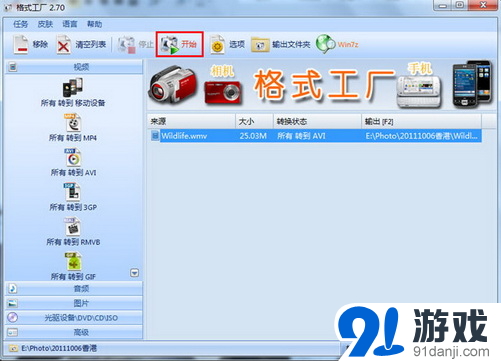Screen dimensions: 501x361
Task: Click the black smartphones image in banner
Action: [x=472, y=83]
